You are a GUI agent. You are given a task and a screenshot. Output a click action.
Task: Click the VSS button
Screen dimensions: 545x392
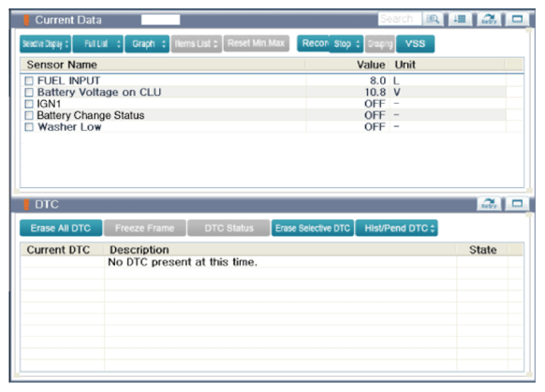coord(416,44)
